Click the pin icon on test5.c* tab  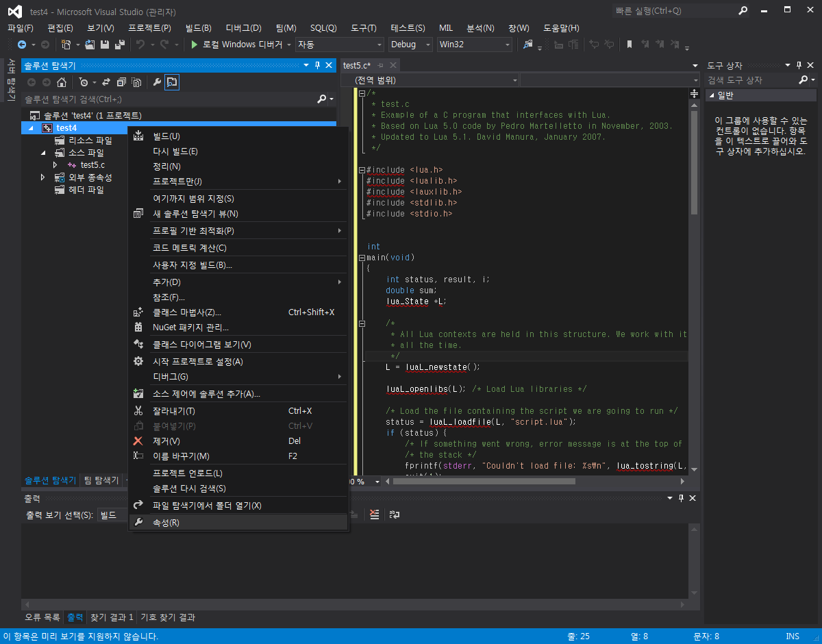click(381, 65)
